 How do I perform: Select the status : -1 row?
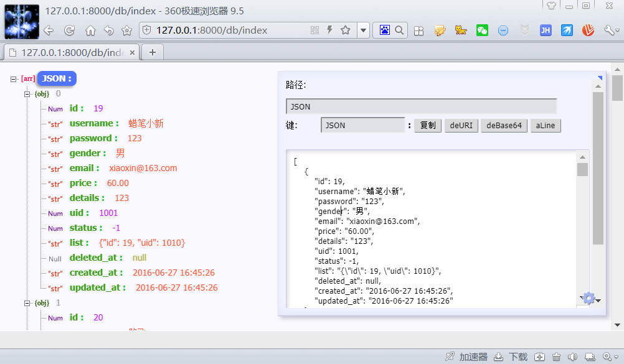[84, 228]
